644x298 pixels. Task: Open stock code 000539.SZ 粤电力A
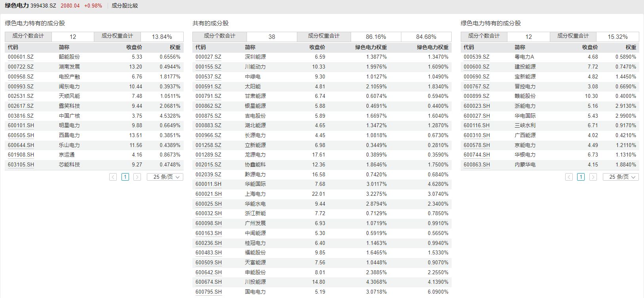click(476, 57)
